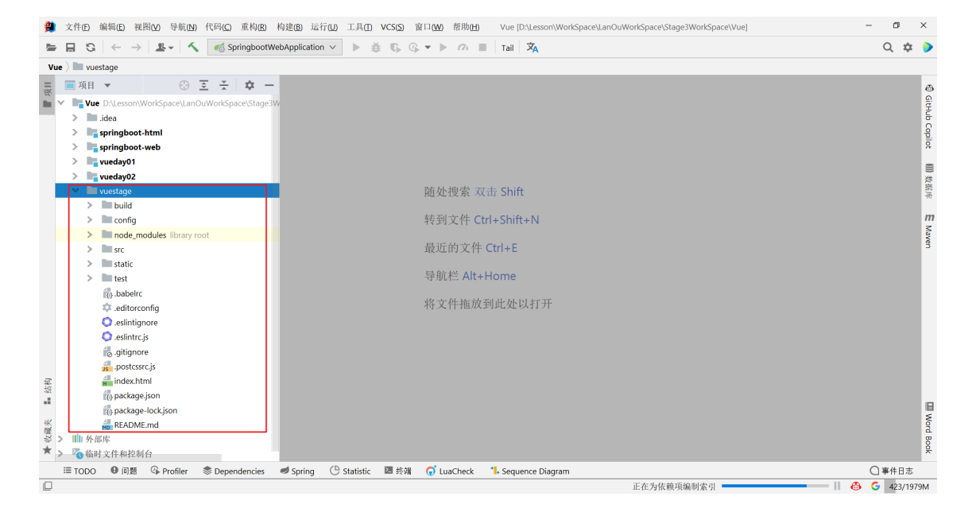This screenshot has width=980, height=516.
Task: Expand the .idea folder
Action: [75, 118]
